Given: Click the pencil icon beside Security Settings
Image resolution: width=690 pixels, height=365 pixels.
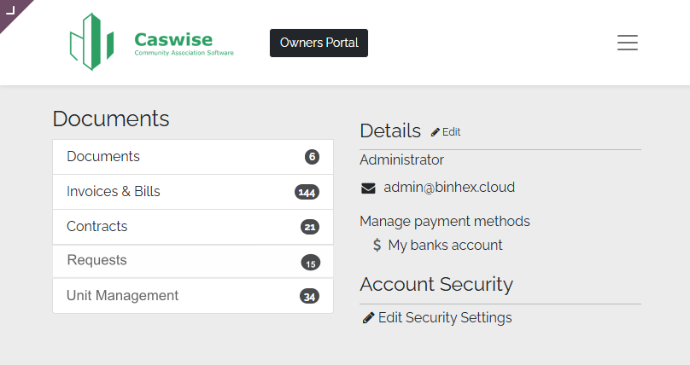Looking at the screenshot, I should [368, 317].
